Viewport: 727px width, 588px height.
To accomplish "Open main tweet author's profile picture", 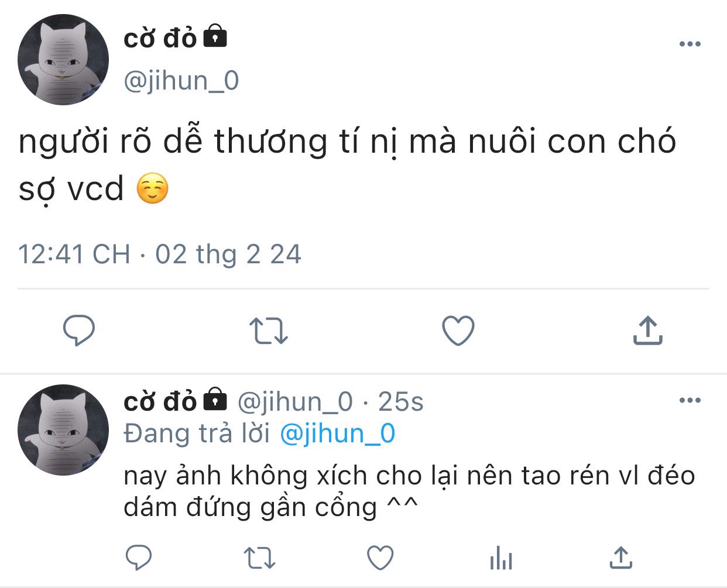I will (x=63, y=60).
